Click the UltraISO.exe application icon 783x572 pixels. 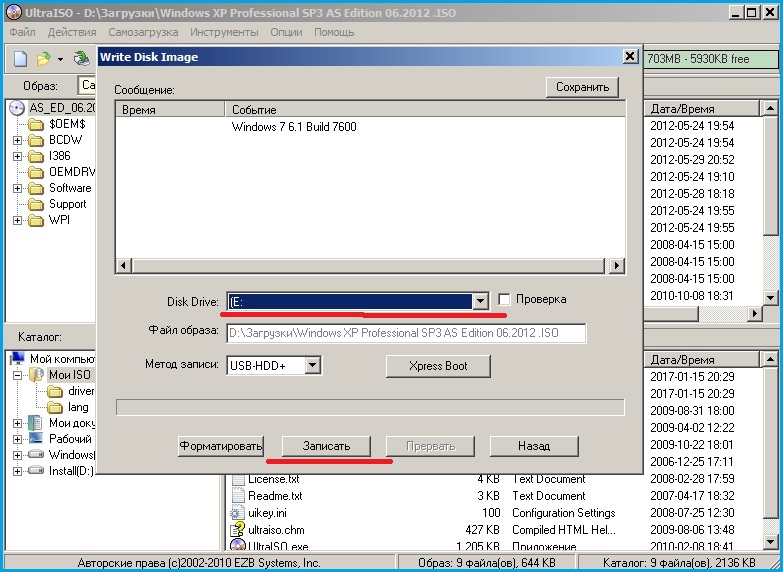point(238,546)
